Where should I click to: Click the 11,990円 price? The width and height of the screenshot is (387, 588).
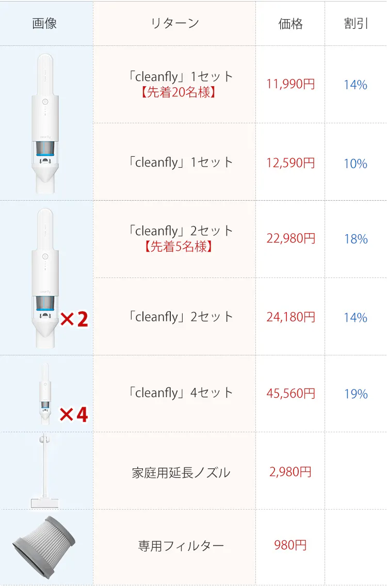coord(291,85)
